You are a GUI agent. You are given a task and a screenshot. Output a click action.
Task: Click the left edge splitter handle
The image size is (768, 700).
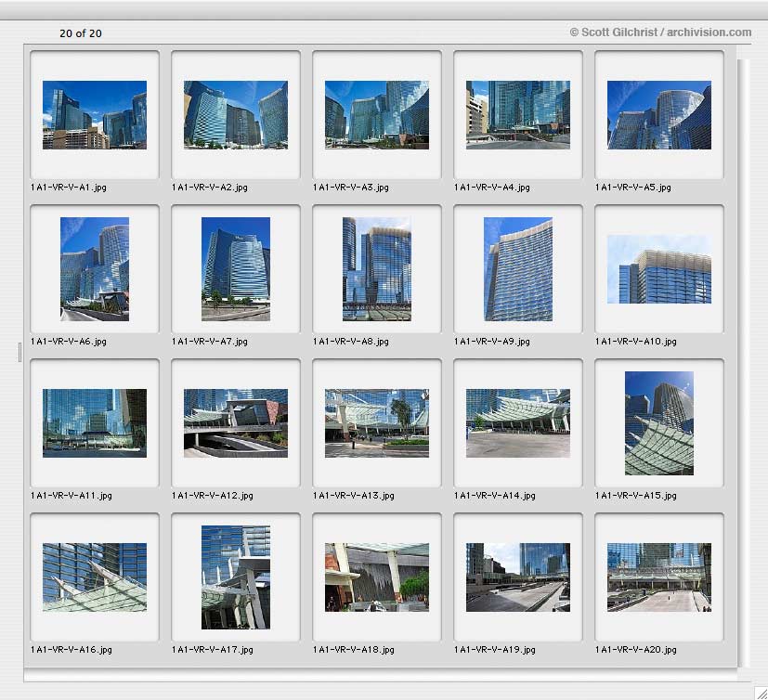pyautogui.click(x=20, y=353)
